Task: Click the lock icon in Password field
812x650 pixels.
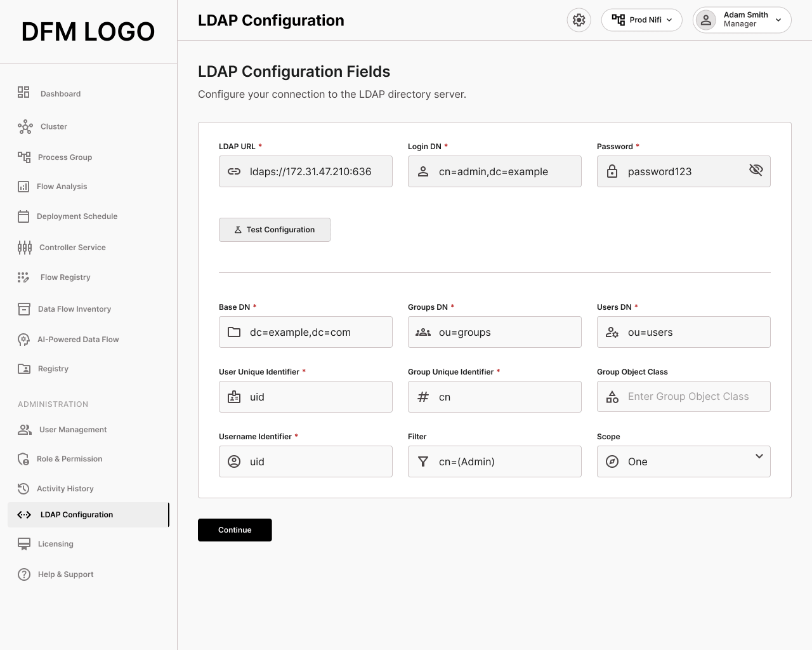Action: [612, 171]
